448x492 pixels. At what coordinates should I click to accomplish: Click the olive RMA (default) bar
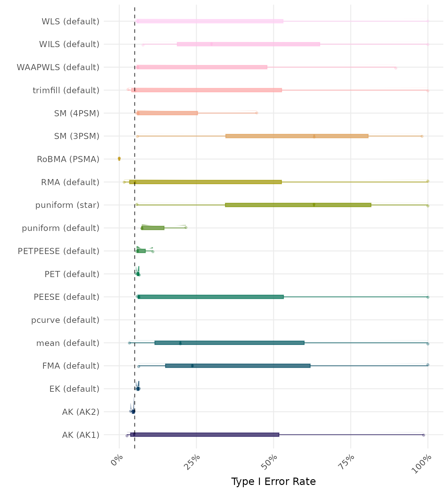[205, 182]
